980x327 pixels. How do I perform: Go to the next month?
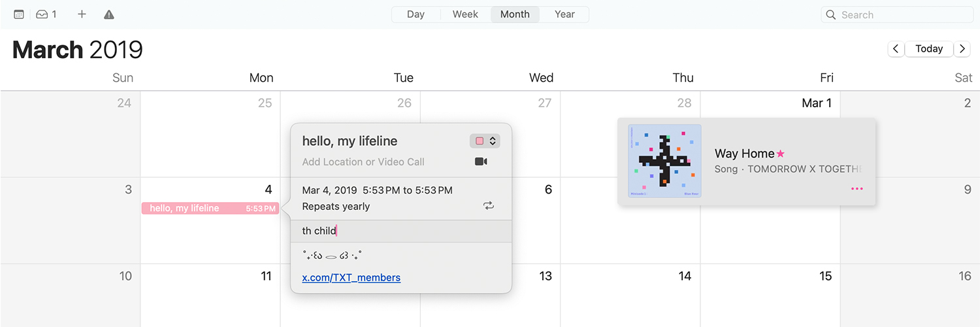point(962,48)
